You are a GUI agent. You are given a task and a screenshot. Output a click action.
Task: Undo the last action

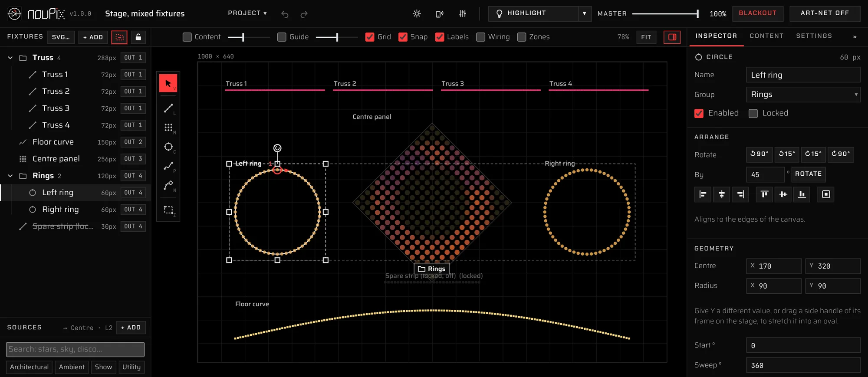[285, 14]
